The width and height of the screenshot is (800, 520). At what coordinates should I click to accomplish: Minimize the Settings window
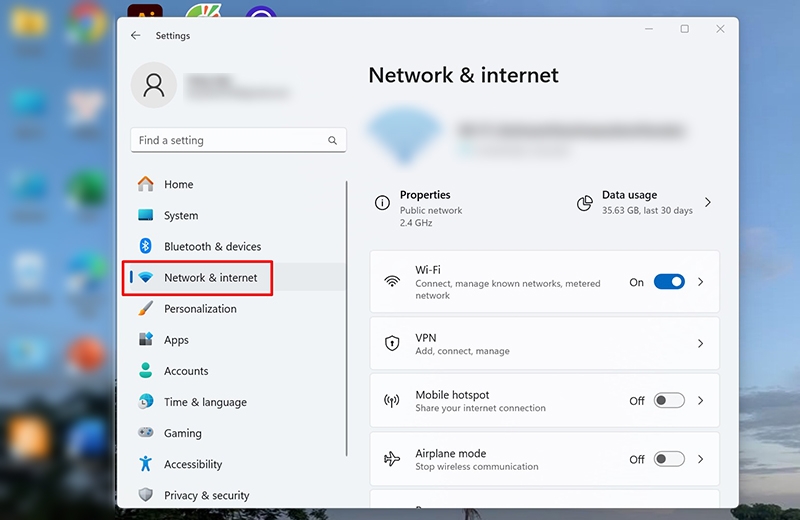648,29
